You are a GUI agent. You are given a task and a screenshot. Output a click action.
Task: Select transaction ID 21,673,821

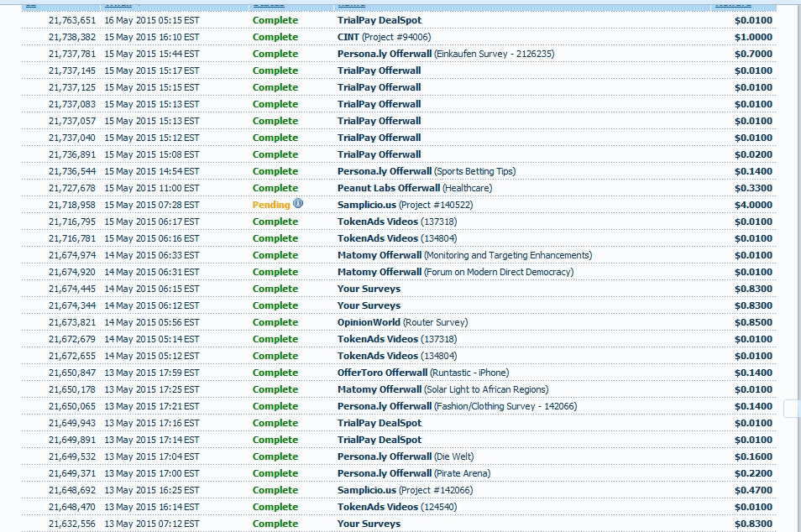click(x=72, y=323)
